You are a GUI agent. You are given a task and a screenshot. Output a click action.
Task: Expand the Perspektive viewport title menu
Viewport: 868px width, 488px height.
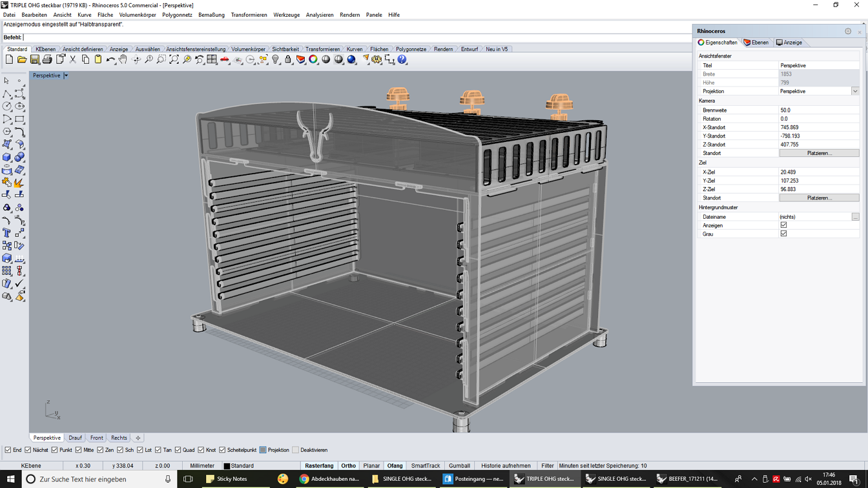click(x=66, y=76)
